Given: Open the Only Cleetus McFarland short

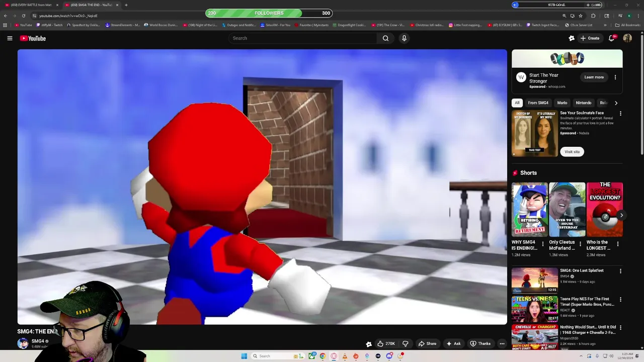Looking at the screenshot, I should click(x=567, y=209).
